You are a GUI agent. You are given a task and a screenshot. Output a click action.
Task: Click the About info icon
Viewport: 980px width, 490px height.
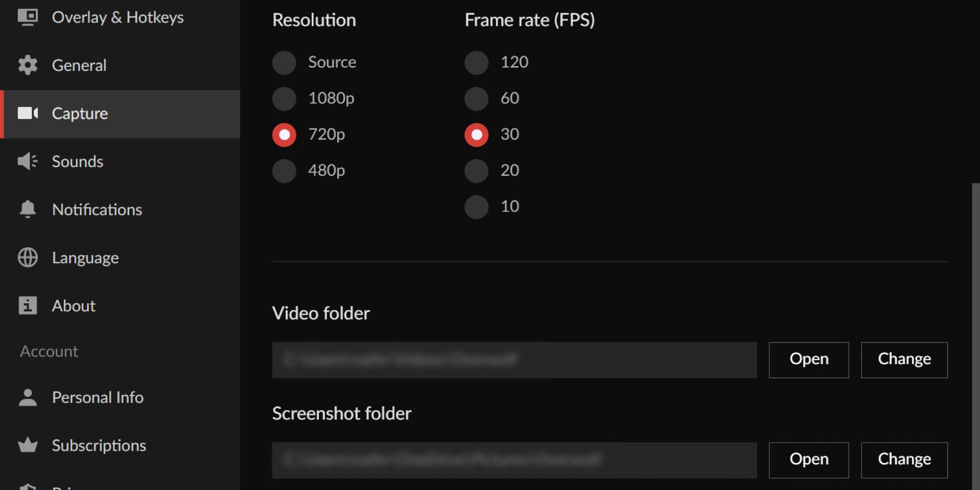[27, 305]
